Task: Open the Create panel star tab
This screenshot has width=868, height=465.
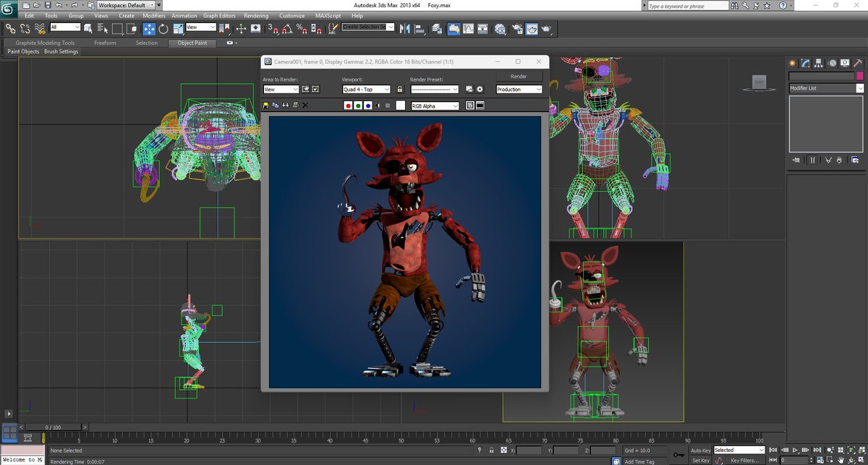Action: (x=792, y=63)
